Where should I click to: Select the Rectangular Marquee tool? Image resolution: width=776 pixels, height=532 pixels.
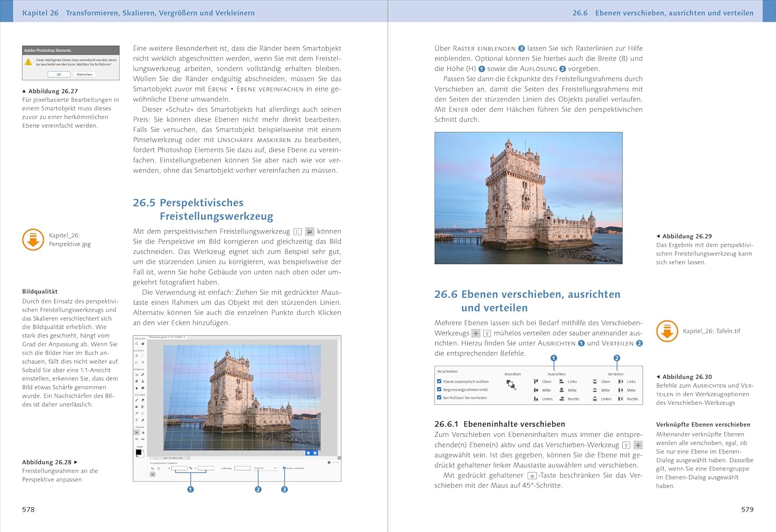pos(143,356)
